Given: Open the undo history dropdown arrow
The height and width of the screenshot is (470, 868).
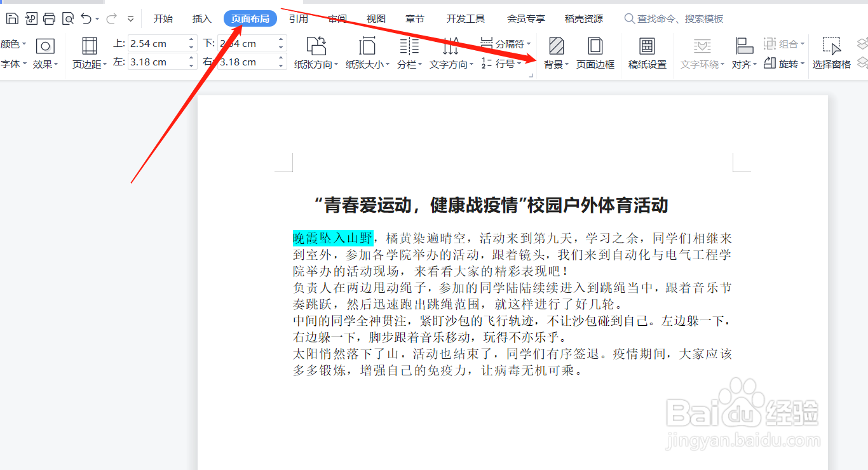Looking at the screenshot, I should pos(97,19).
